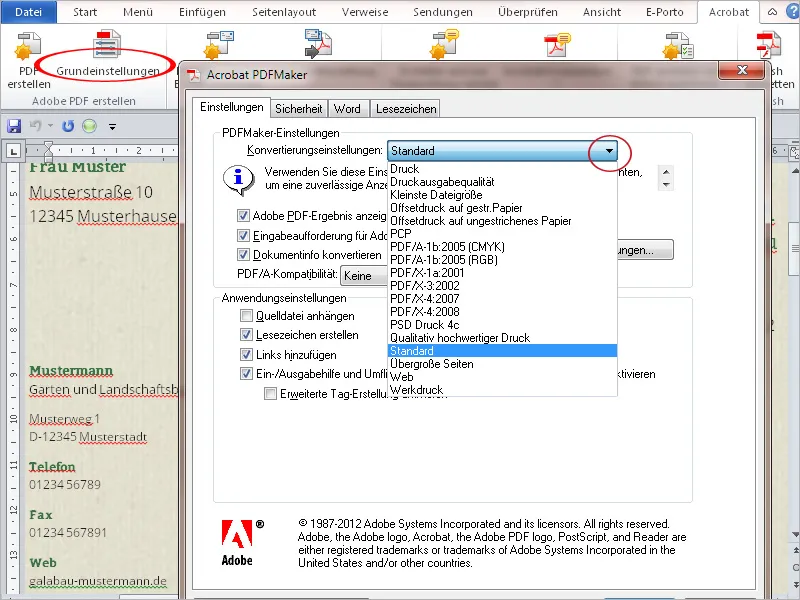Click the PDF with comment bubble sun icon

coord(444,44)
